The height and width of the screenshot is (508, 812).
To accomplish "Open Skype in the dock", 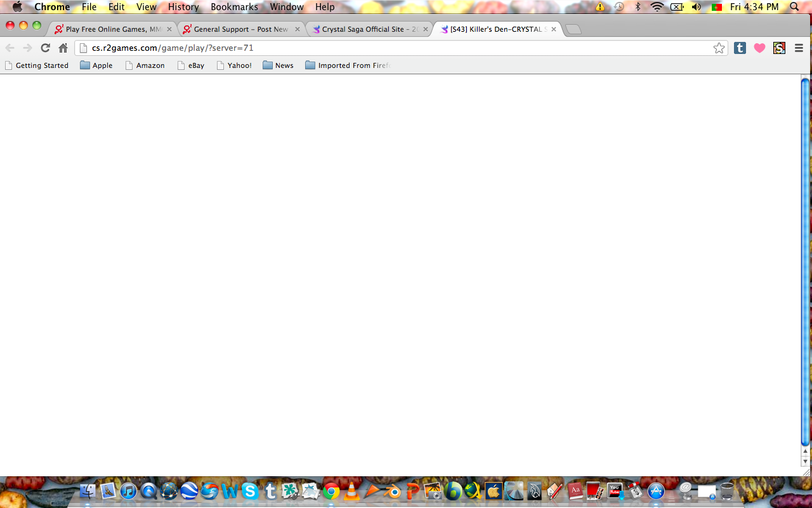I will (250, 491).
